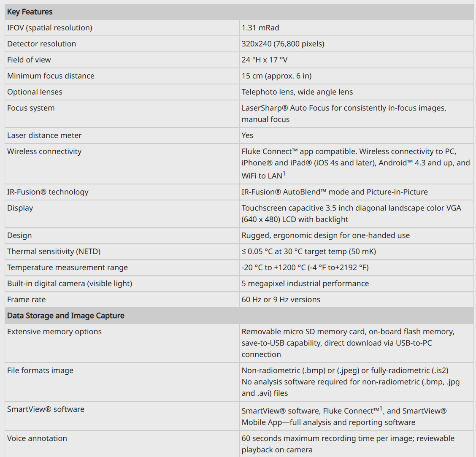The height and width of the screenshot is (457, 476).
Task: Click the Touchscreen capacitive display description
Action: click(351, 214)
